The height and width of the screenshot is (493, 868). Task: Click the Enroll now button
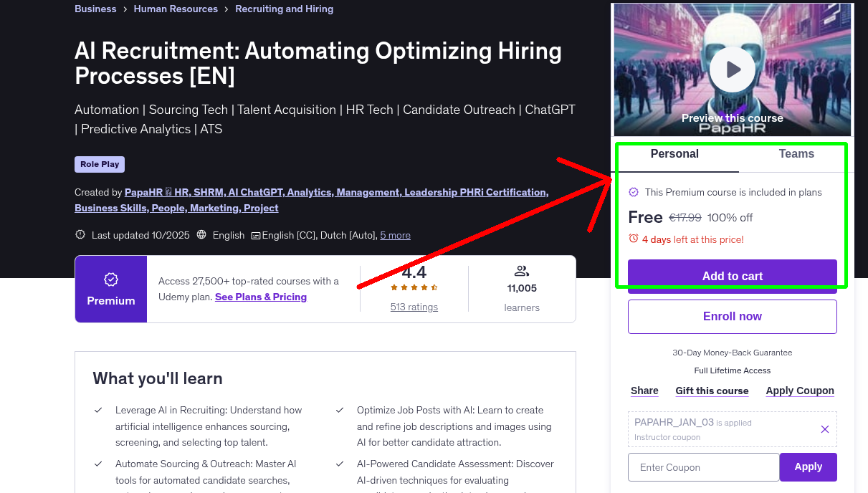click(x=732, y=316)
